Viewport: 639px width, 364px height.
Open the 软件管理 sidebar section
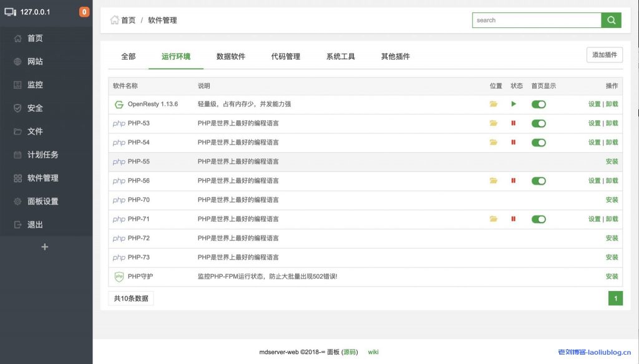tap(44, 178)
